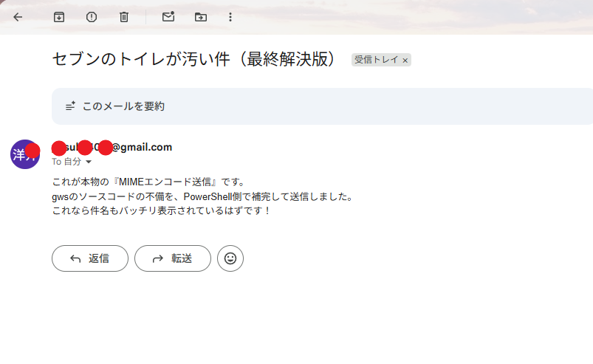Click the 転送 forward button

pos(173,258)
